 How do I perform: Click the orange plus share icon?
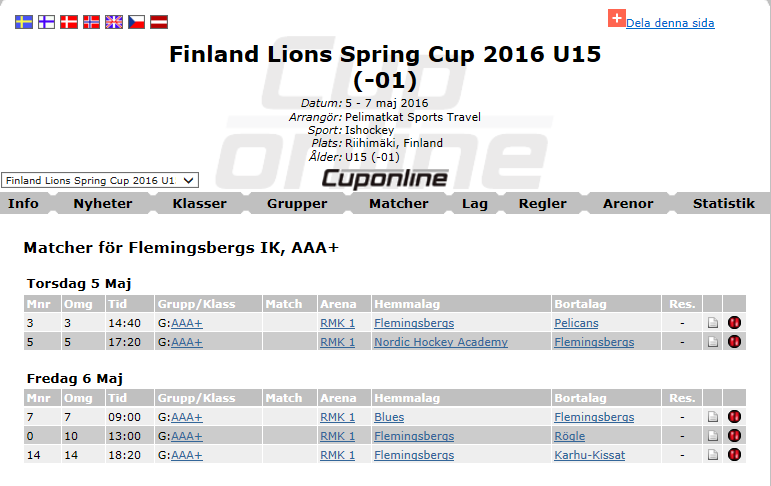point(616,18)
